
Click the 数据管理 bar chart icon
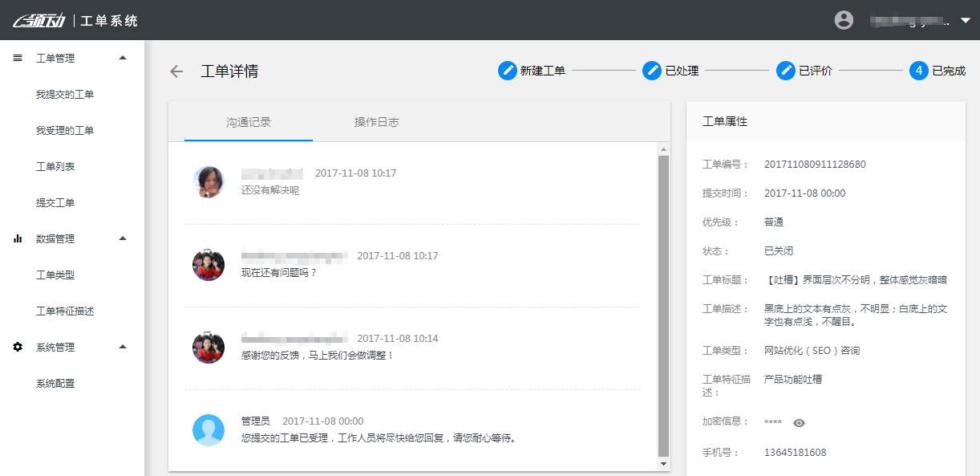[x=18, y=238]
